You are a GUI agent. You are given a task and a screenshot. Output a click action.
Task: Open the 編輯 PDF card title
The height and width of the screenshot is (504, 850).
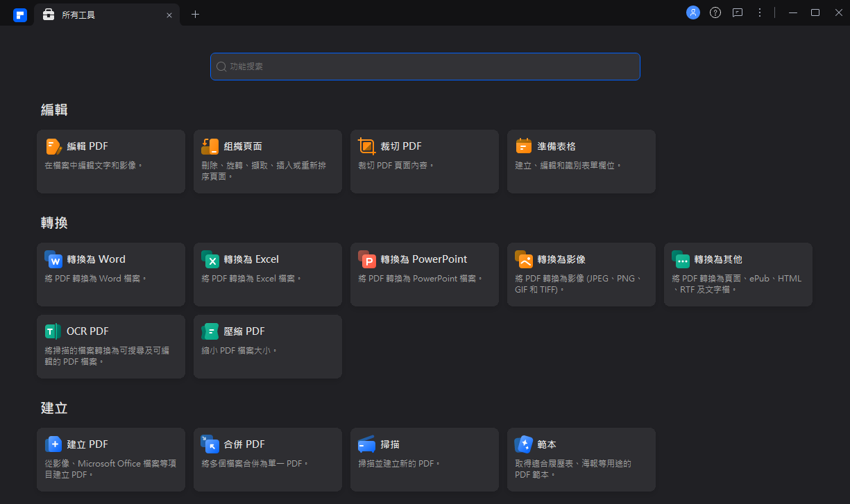87,146
